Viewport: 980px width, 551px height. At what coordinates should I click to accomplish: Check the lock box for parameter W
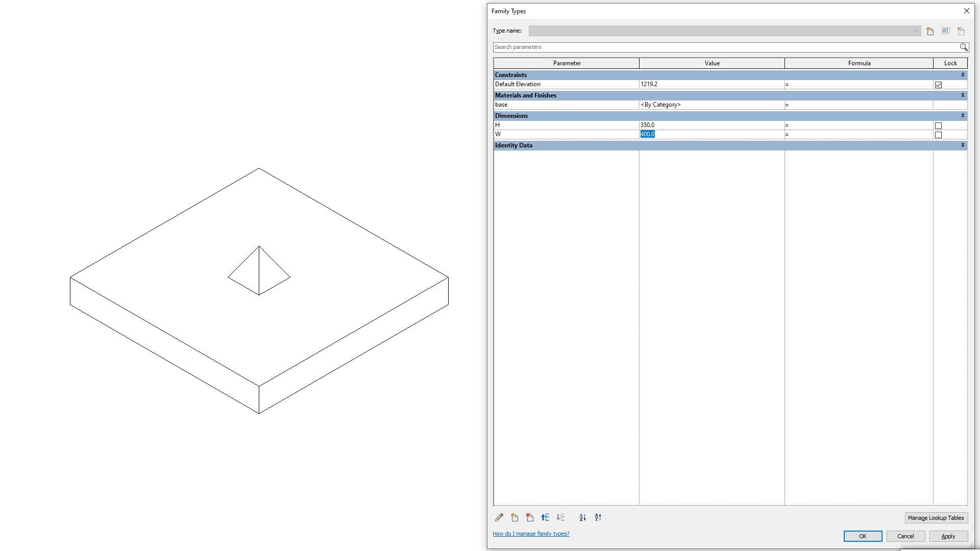coord(938,135)
